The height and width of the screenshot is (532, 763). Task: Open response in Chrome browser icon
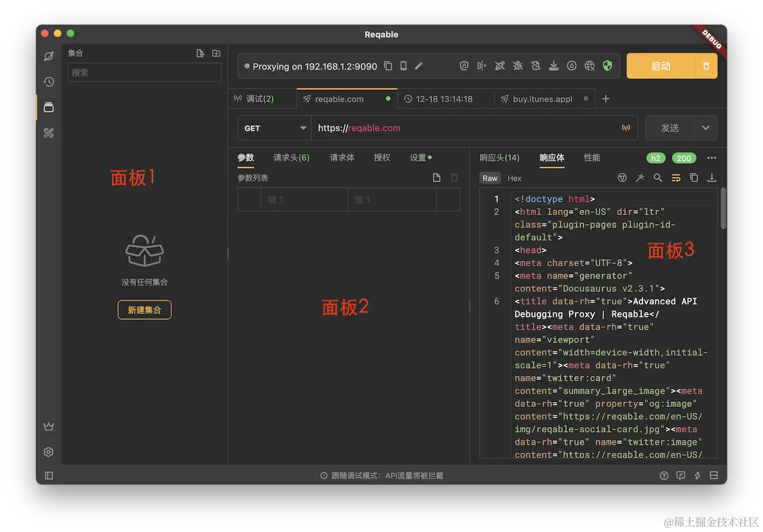tap(622, 178)
